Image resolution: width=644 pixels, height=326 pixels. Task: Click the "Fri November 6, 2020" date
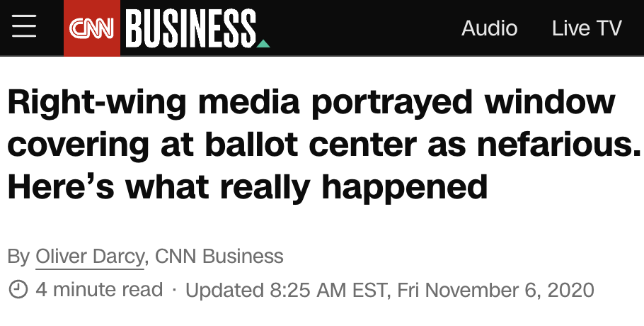(495, 290)
